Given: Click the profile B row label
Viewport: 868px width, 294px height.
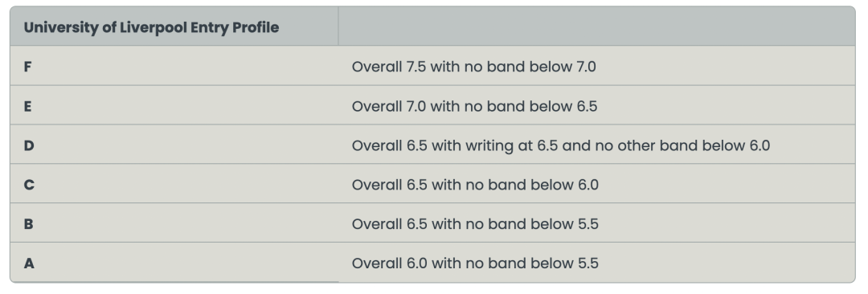Looking at the screenshot, I should 29,224.
